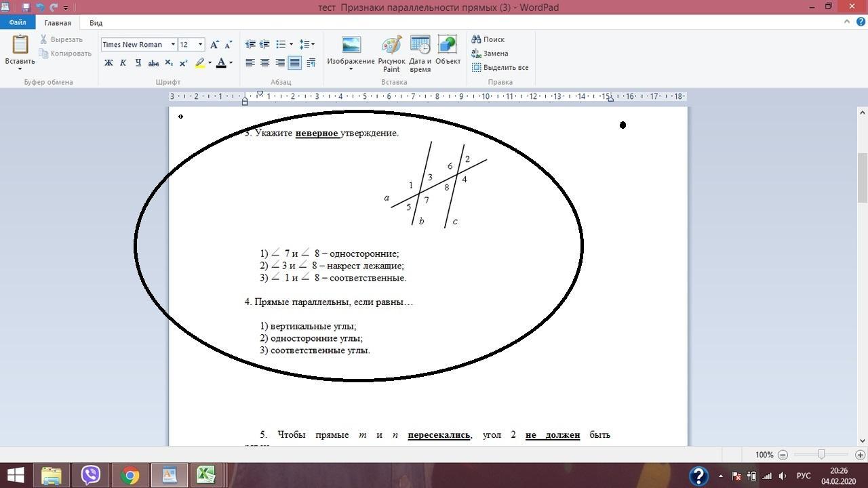868x488 pixels.
Task: Click the vertical scrollbar thumb
Action: [862, 178]
